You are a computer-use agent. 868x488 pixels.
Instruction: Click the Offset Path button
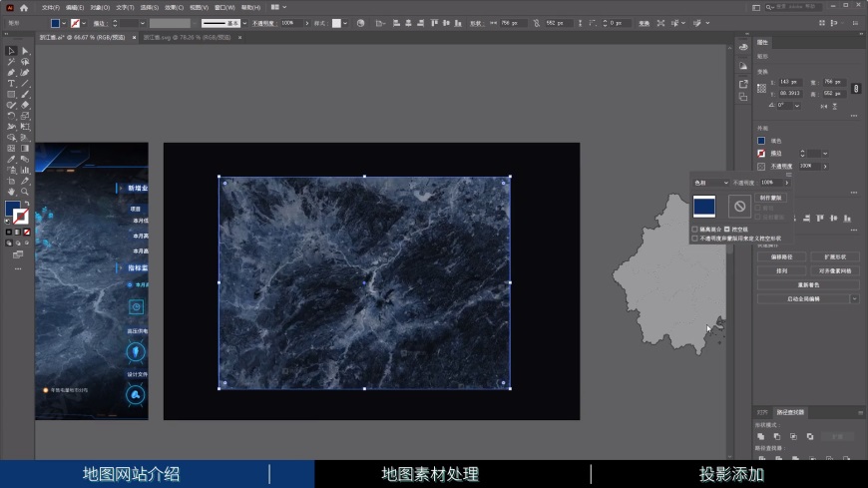(x=781, y=257)
